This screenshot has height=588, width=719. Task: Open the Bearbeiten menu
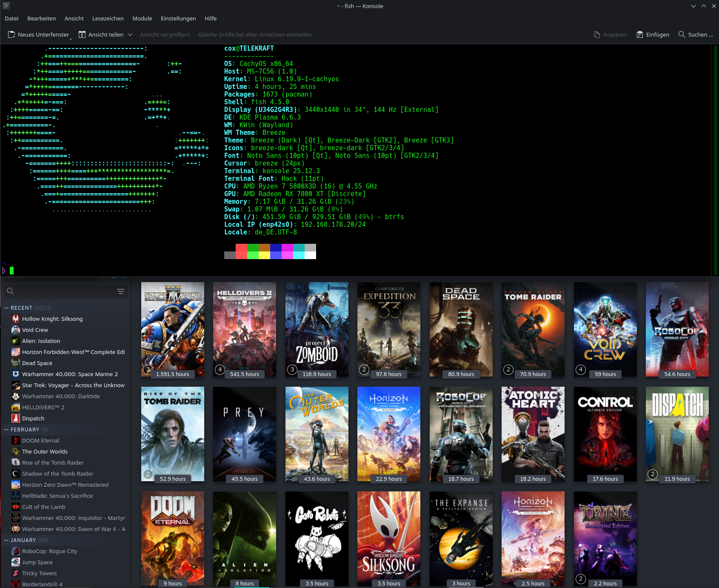click(41, 18)
